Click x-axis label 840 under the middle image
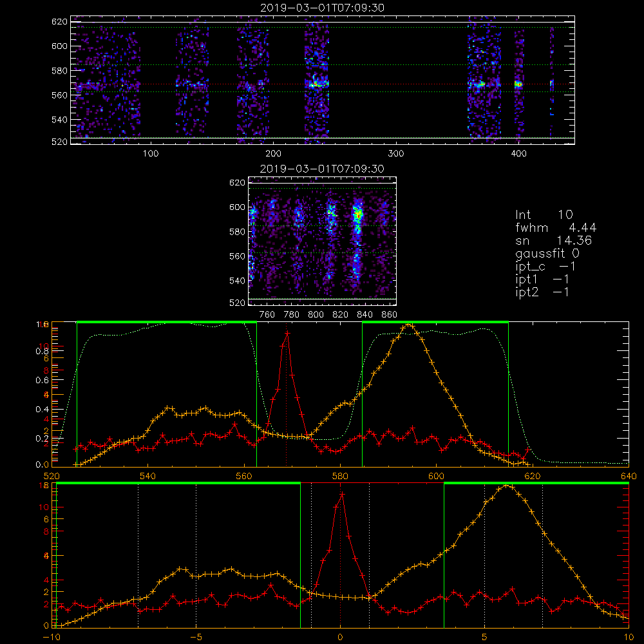 pyautogui.click(x=365, y=315)
